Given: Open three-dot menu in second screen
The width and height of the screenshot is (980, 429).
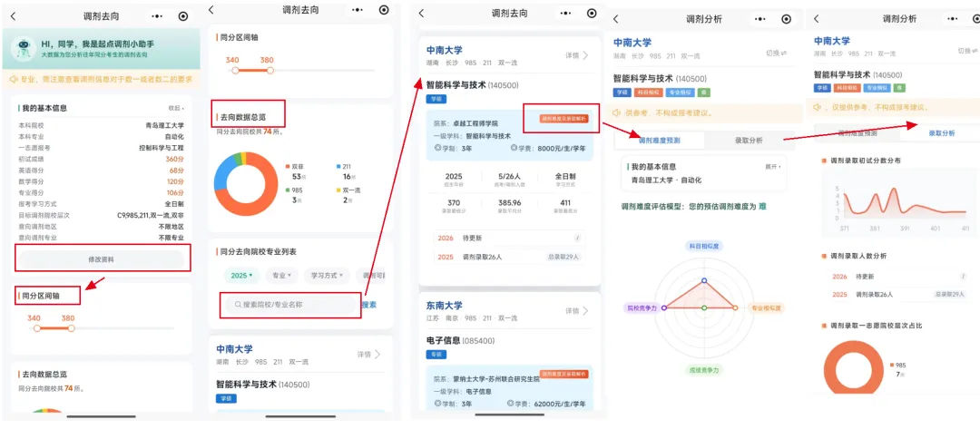Looking at the screenshot, I should (x=358, y=10).
